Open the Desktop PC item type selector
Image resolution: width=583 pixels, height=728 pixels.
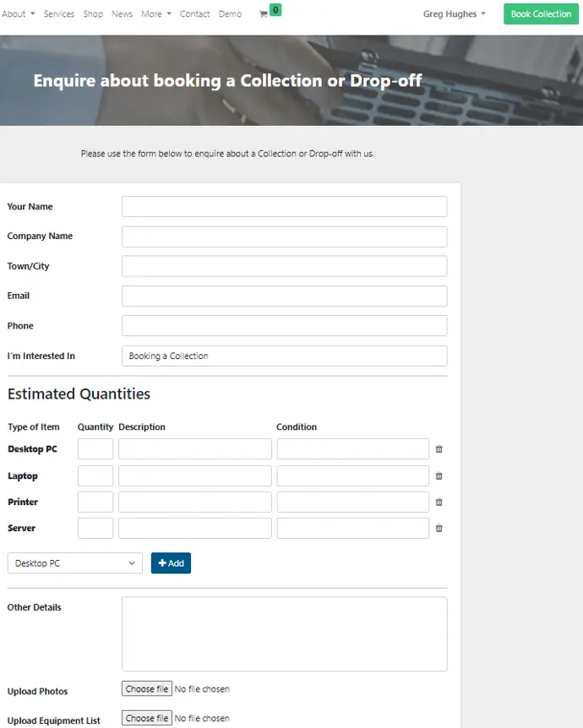click(75, 563)
